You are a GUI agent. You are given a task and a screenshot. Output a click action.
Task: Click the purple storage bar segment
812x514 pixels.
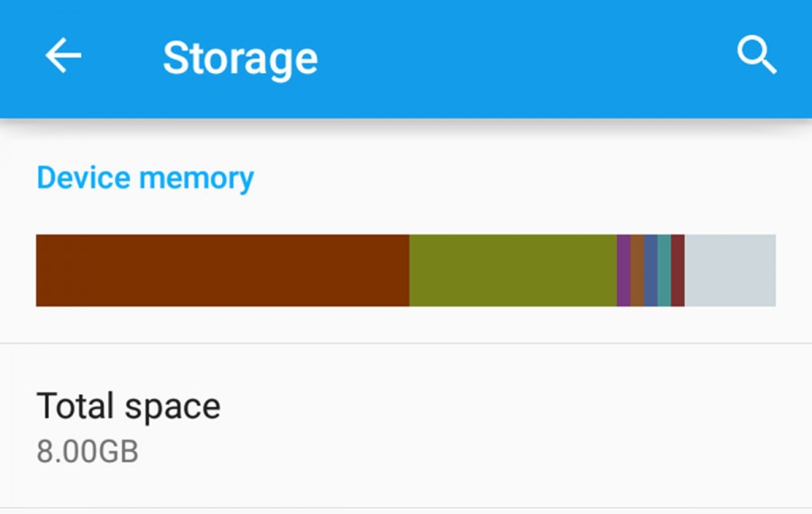pos(624,271)
